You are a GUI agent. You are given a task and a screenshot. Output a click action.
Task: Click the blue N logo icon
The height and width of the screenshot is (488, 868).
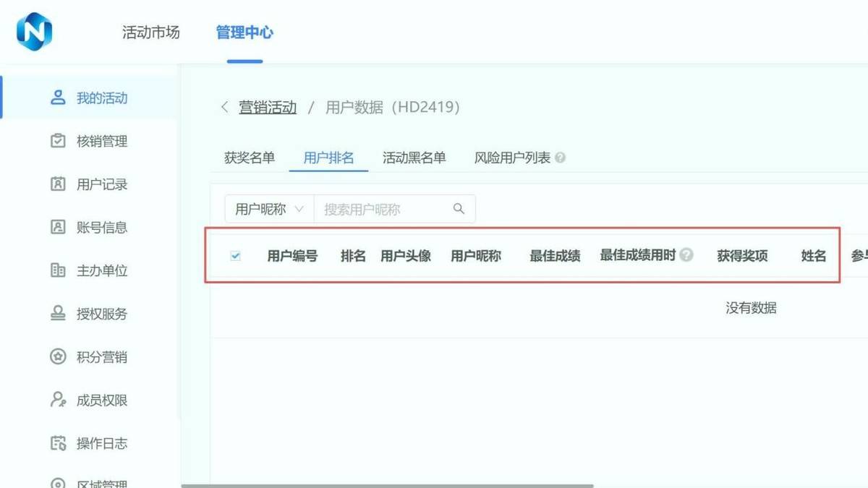(35, 33)
